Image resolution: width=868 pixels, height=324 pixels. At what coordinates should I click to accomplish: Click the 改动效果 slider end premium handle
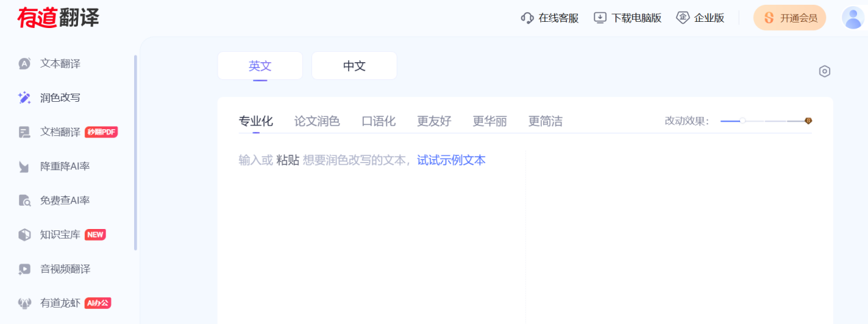(808, 121)
